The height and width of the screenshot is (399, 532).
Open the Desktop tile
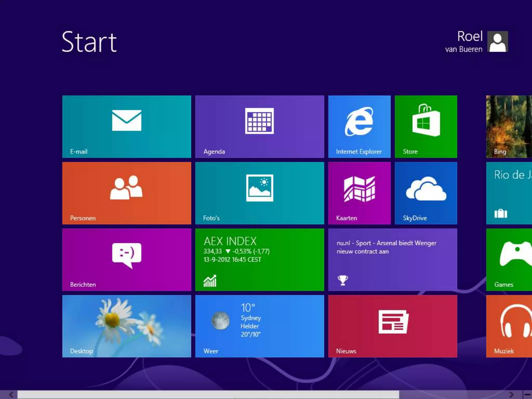[x=127, y=326]
